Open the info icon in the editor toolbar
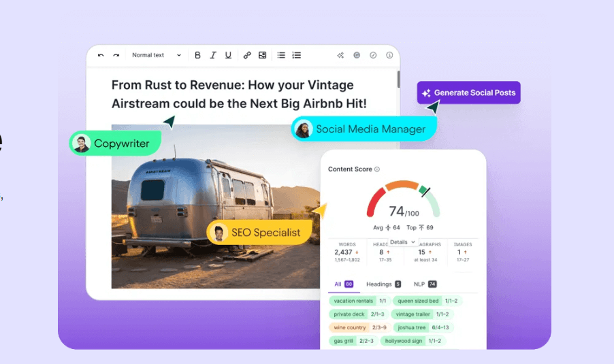The height and width of the screenshot is (364, 614). (389, 55)
